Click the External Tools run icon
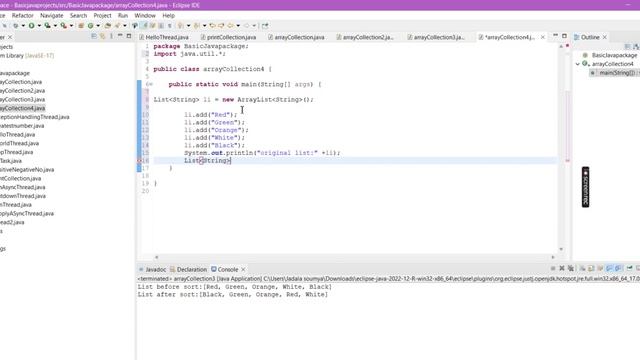The image size is (640, 360). pos(64,26)
